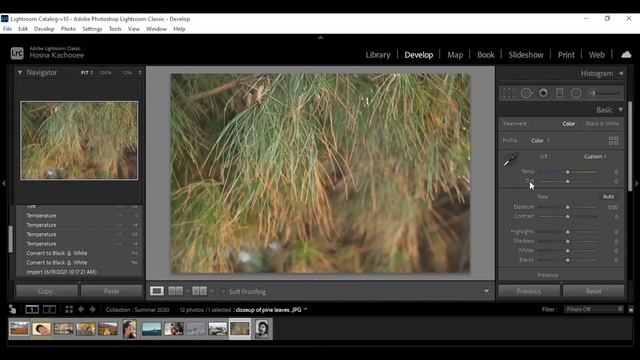Screen dimensions: 640x360
Task: Open the Settings menu
Action: pyautogui.click(x=92, y=29)
